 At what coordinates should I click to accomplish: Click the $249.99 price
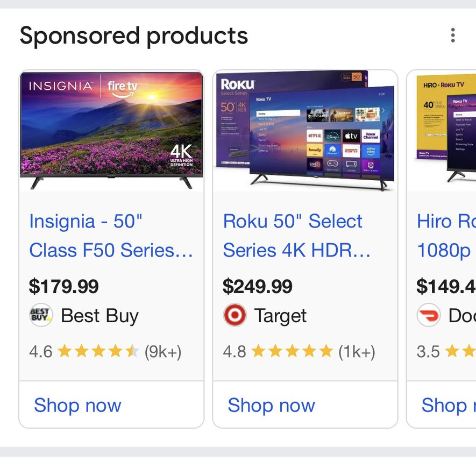click(258, 286)
